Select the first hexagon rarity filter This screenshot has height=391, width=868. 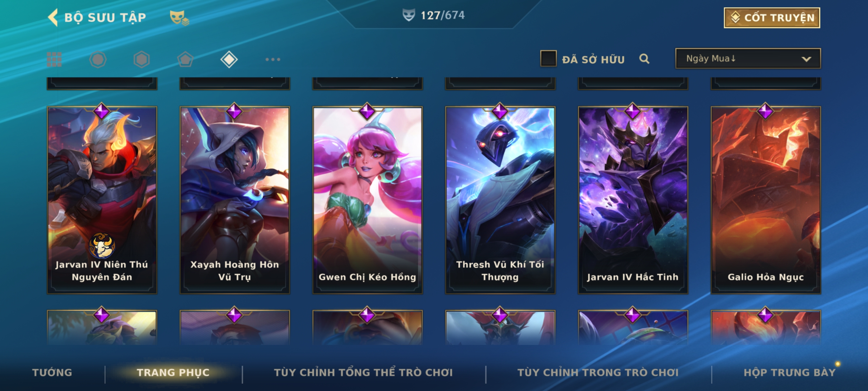tap(98, 59)
